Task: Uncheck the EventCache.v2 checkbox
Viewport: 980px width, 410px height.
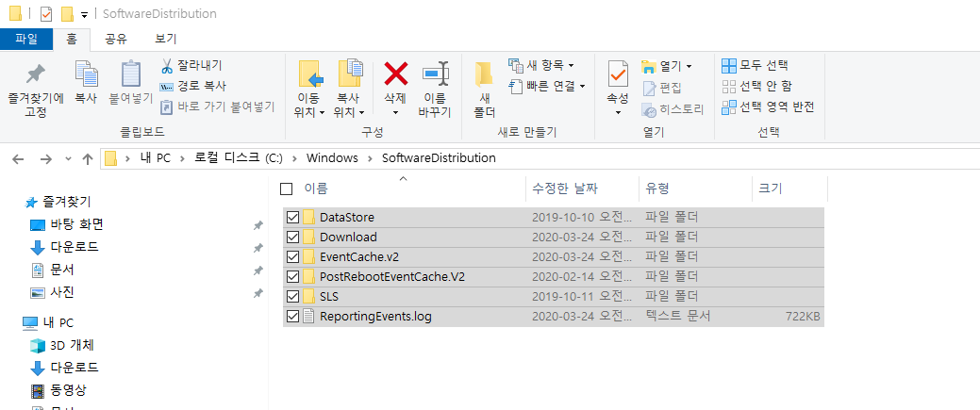Action: (291, 257)
